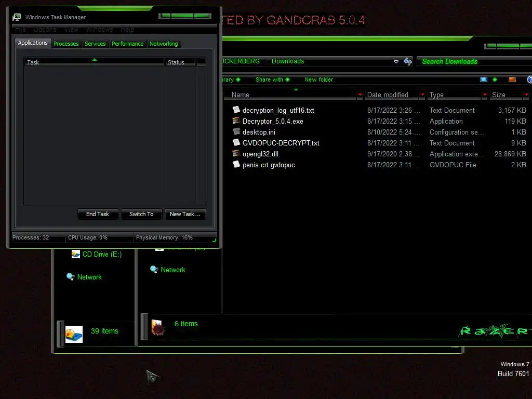Open the Size column filter arrow

coord(527,95)
